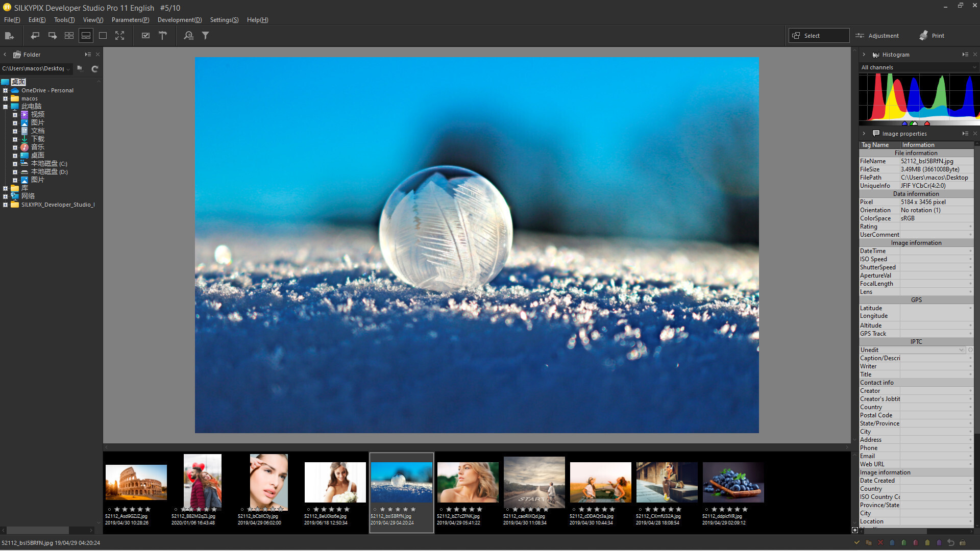Viewport: 980px width, 551px height.
Task: Click the rotate/straighten tool icon
Action: [x=163, y=36]
